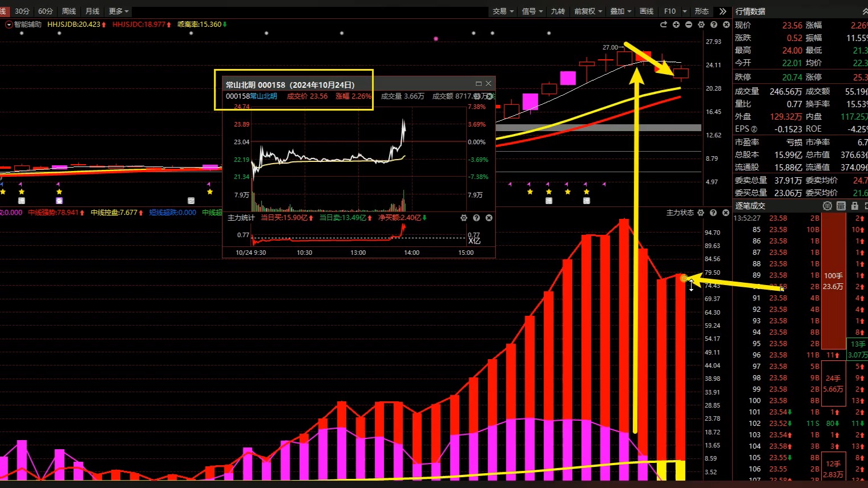Close the 常山北明 intraday popup
Screen dimensions: 868x488
coord(488,84)
